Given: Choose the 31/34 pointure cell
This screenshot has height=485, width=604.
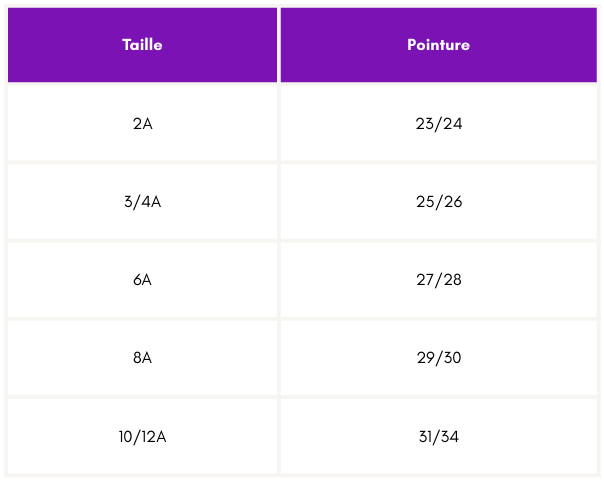Looking at the screenshot, I should (x=438, y=436).
